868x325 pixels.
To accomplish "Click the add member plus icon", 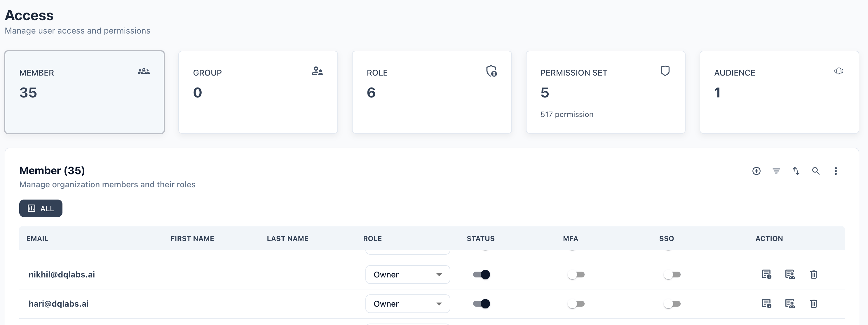I will (757, 171).
